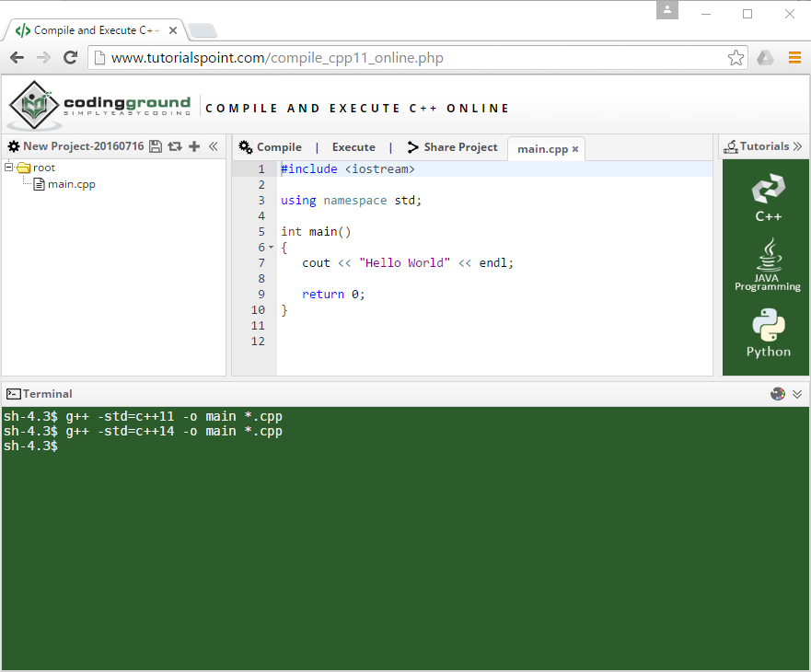The width and height of the screenshot is (811, 672).
Task: Fold code at line 6 arrow
Action: click(271, 248)
